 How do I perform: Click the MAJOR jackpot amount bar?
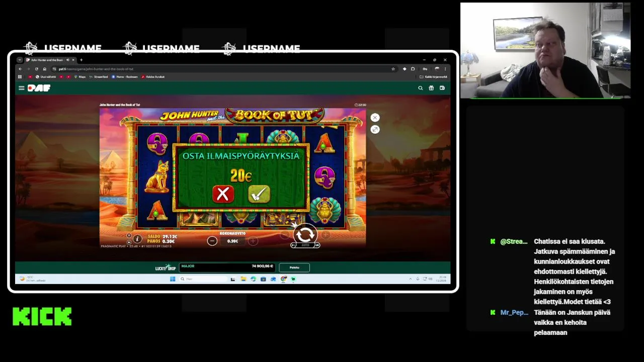227,266
